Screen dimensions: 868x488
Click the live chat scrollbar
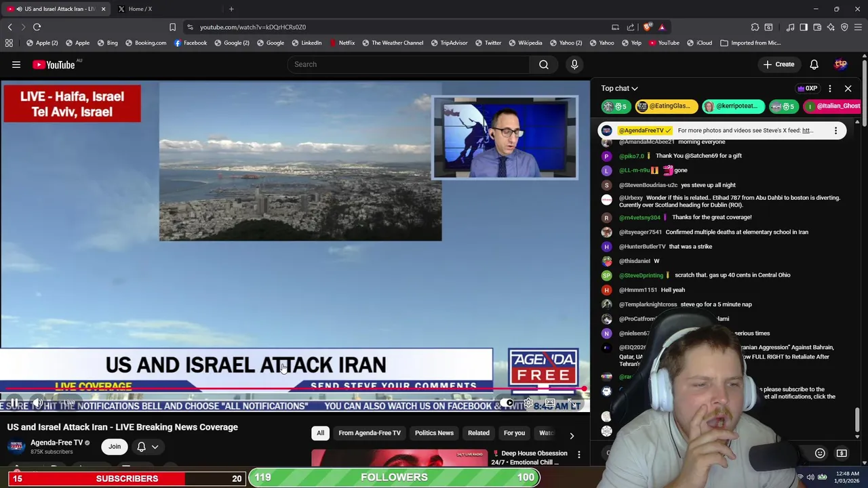click(857, 419)
